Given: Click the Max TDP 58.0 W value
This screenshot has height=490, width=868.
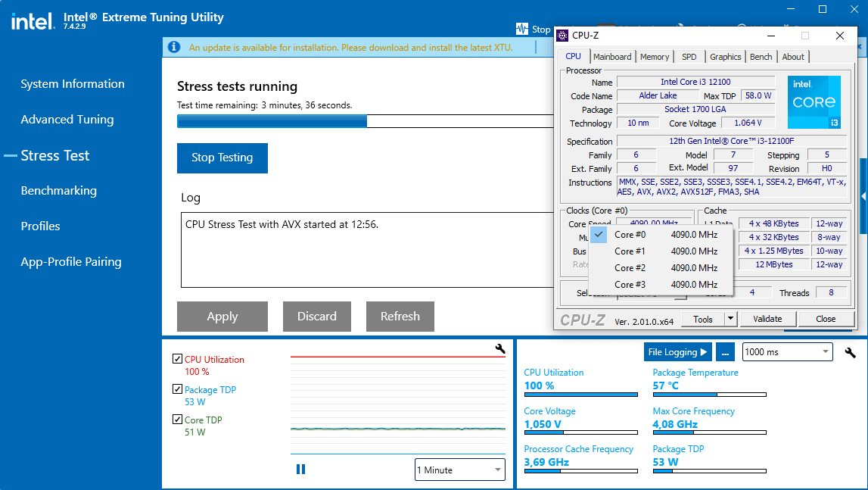Looking at the screenshot, I should [758, 95].
